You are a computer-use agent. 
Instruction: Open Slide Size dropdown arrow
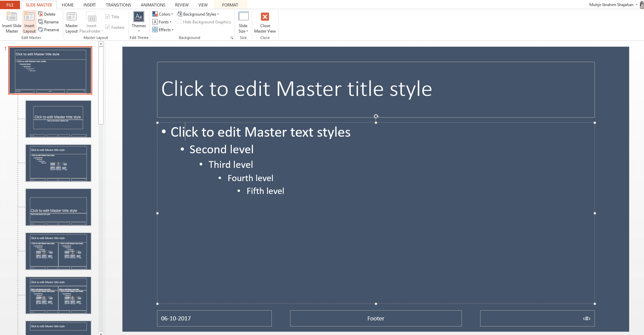[x=247, y=31]
